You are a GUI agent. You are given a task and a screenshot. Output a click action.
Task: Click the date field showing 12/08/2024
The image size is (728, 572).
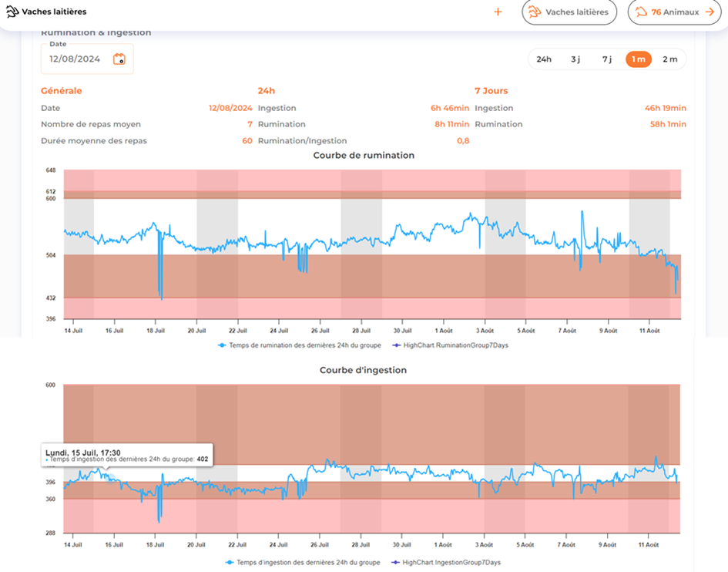[x=87, y=59]
